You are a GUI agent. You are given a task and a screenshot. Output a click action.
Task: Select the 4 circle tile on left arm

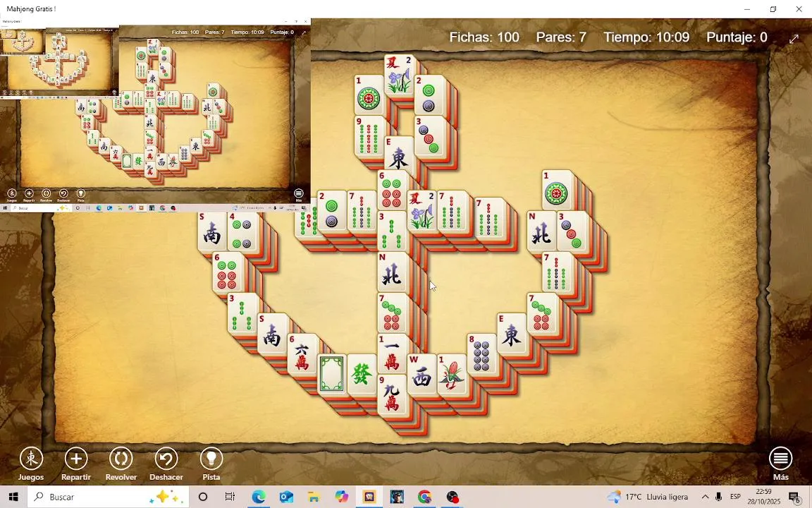(242, 231)
